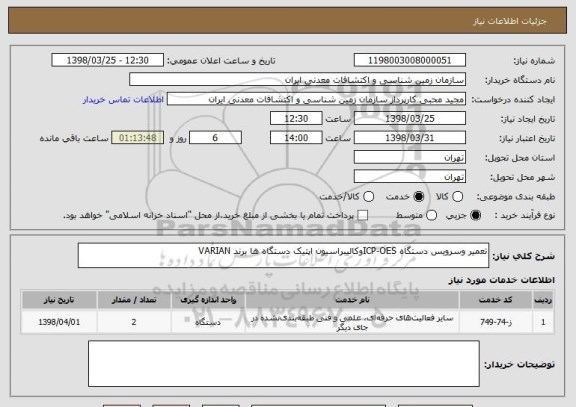This screenshot has width=576, height=407.
Task: Click the واحد اندازه گیری column header
Action: pos(208,300)
